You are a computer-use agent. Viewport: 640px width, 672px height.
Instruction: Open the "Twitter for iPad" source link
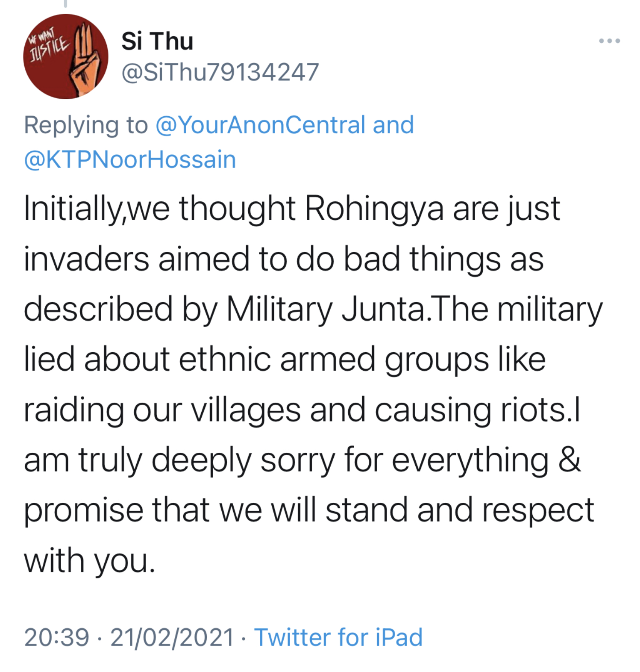click(x=338, y=637)
